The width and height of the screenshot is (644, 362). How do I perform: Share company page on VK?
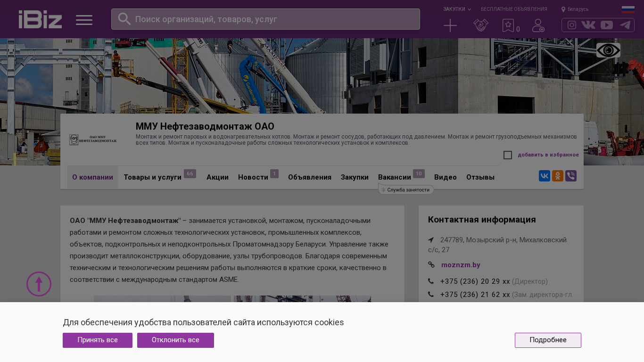(545, 176)
